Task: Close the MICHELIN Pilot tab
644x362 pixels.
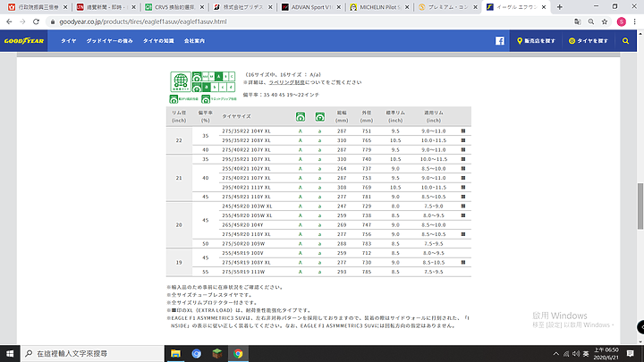Action: pos(407,7)
